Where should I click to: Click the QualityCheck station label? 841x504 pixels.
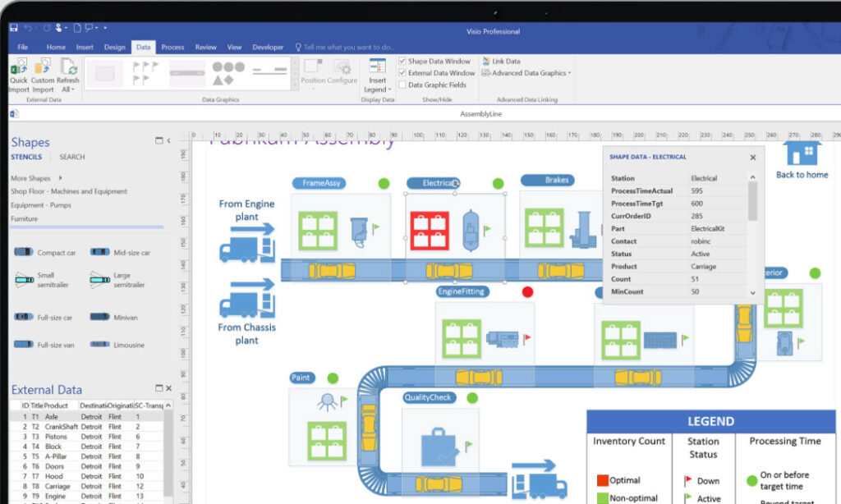429,397
